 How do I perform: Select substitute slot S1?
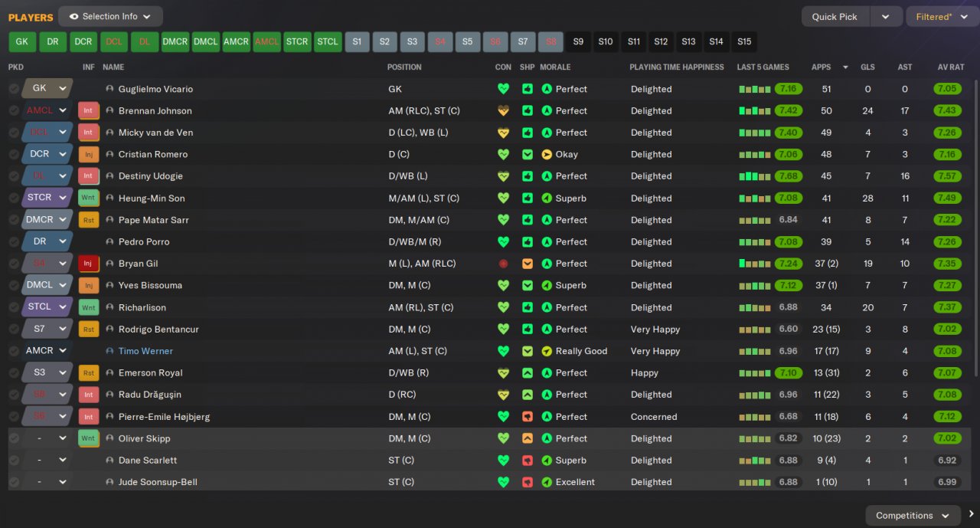[357, 42]
